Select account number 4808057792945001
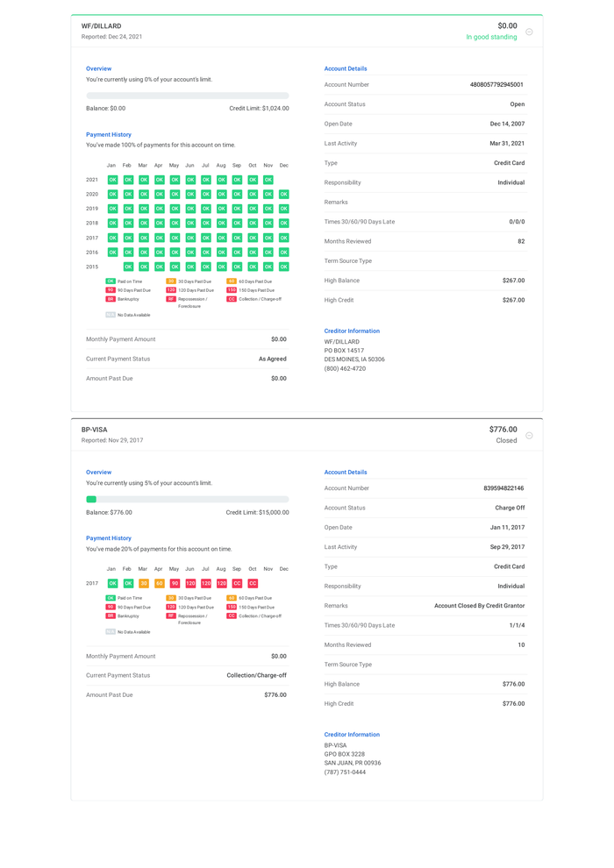This screenshot has width=614, height=868. [x=496, y=85]
